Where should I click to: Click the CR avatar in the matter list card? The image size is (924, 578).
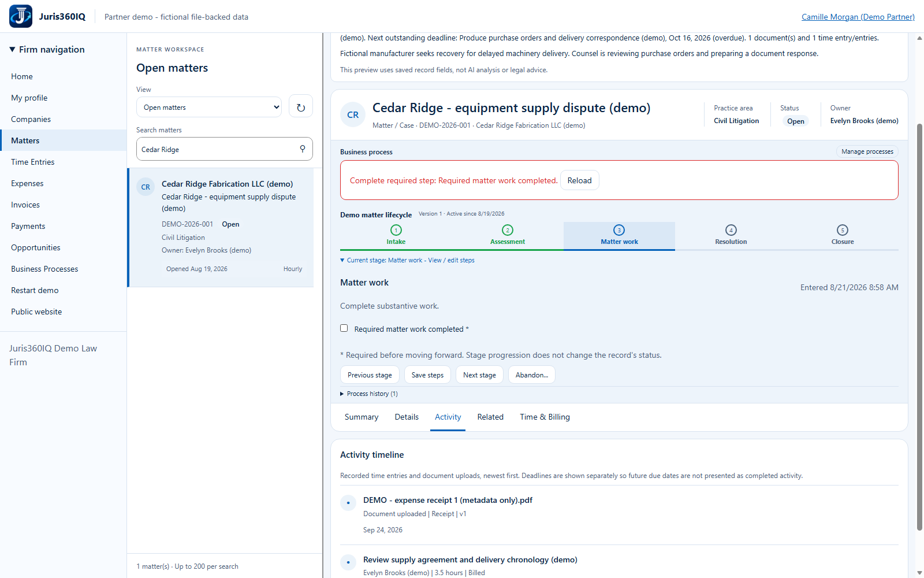click(146, 187)
